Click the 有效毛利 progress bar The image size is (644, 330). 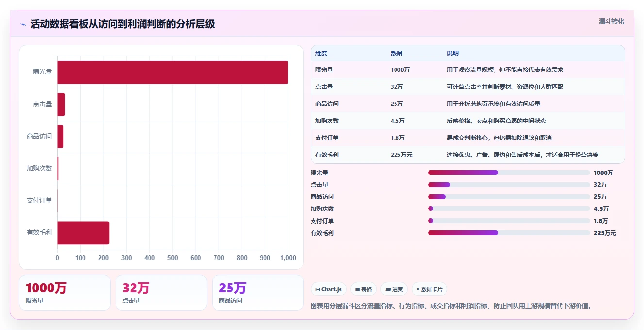pyautogui.click(x=509, y=233)
